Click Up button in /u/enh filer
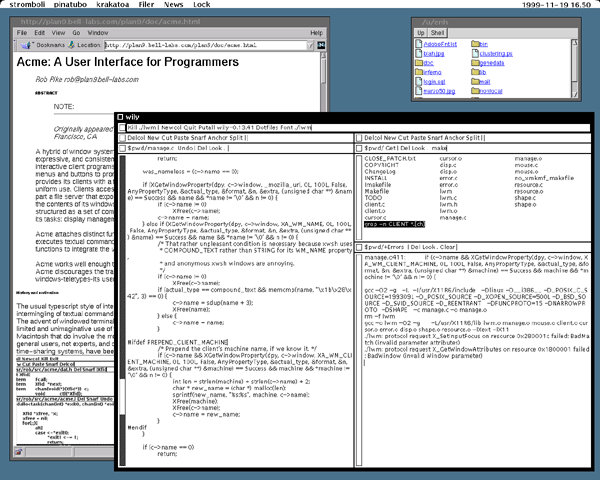The image size is (600, 480). (421, 33)
